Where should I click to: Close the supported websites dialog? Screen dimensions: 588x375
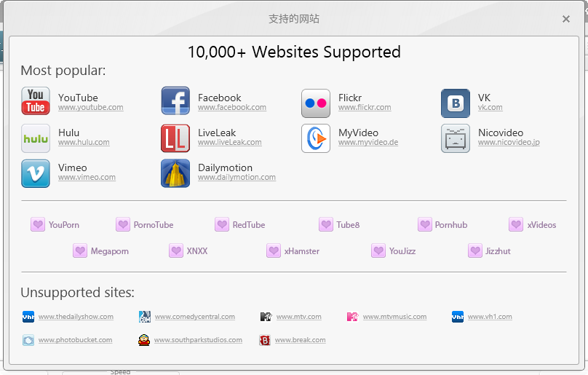(566, 19)
